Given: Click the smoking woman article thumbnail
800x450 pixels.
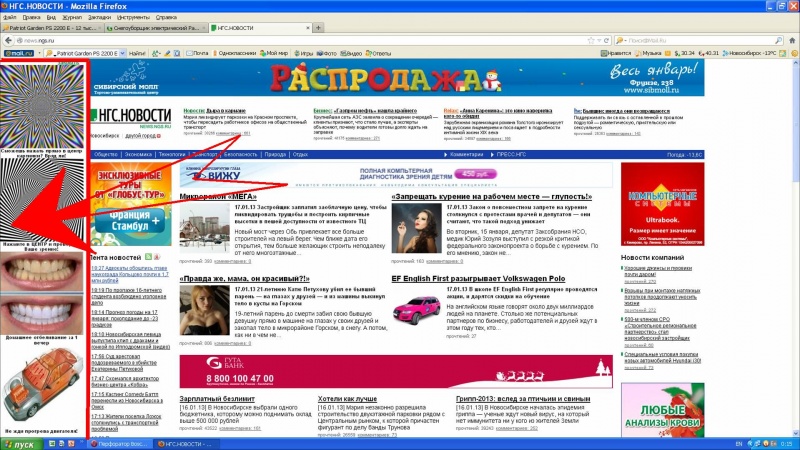Looking at the screenshot, I should [x=416, y=228].
